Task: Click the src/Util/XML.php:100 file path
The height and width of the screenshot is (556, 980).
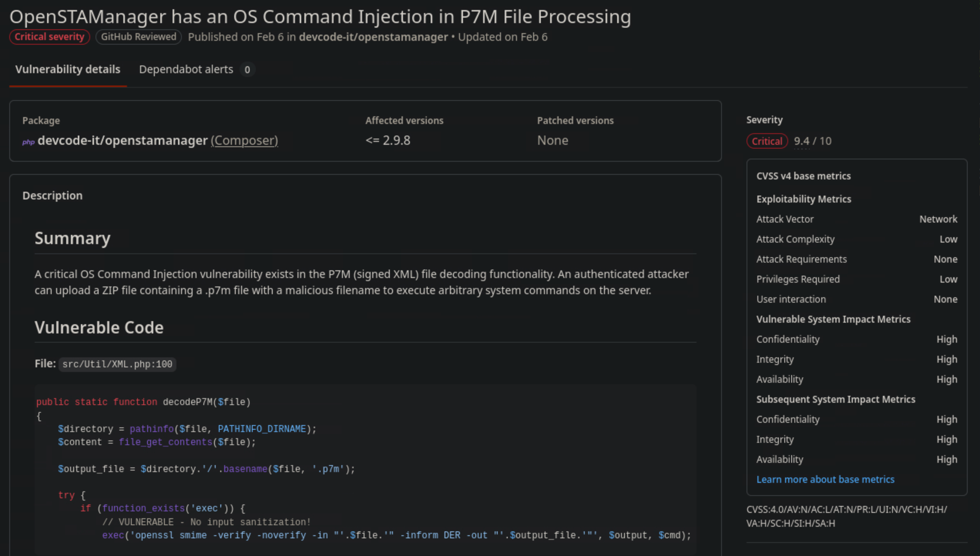Action: pos(117,364)
